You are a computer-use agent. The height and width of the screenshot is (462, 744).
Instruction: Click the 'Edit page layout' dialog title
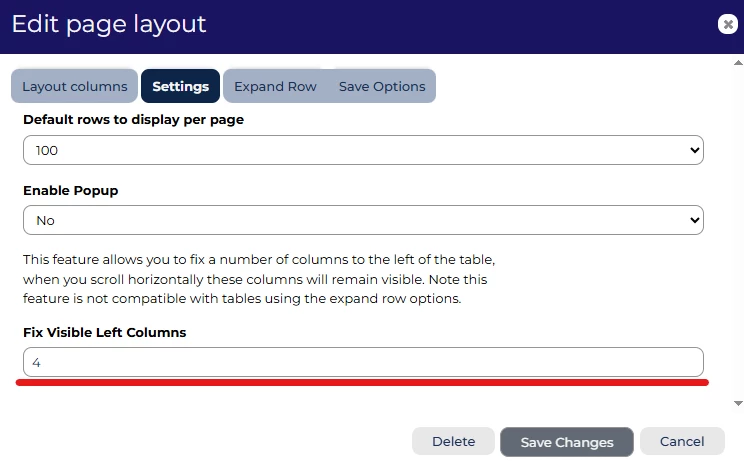pos(109,24)
